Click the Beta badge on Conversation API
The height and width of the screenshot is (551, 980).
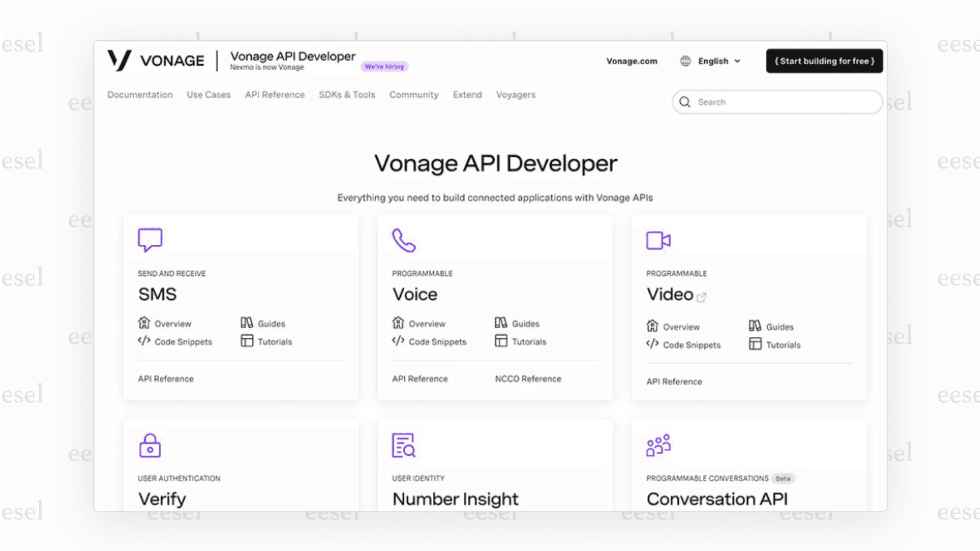[x=783, y=478]
